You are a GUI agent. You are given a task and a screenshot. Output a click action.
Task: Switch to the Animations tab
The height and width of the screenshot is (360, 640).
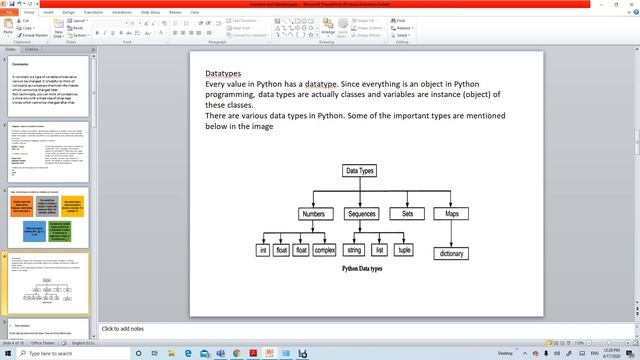122,12
